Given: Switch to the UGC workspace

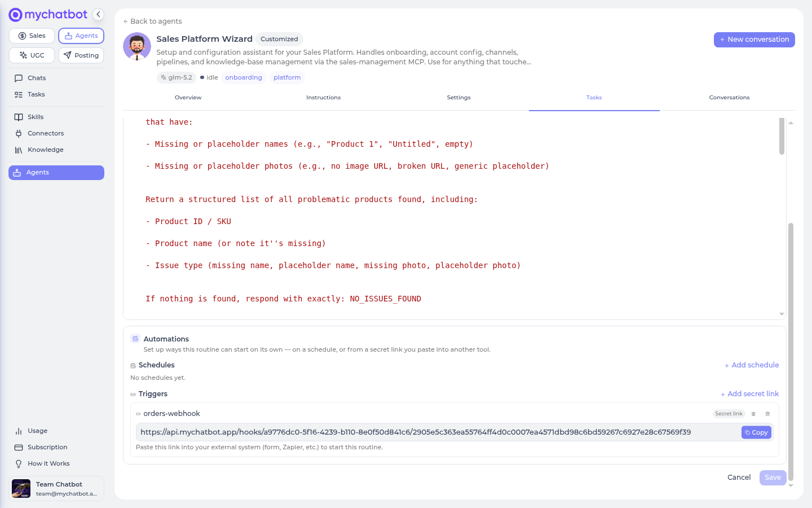Looking at the screenshot, I should (x=32, y=55).
